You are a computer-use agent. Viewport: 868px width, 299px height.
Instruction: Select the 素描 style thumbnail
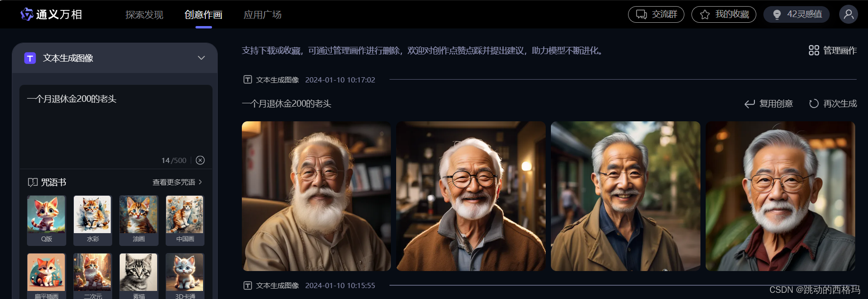tap(139, 276)
